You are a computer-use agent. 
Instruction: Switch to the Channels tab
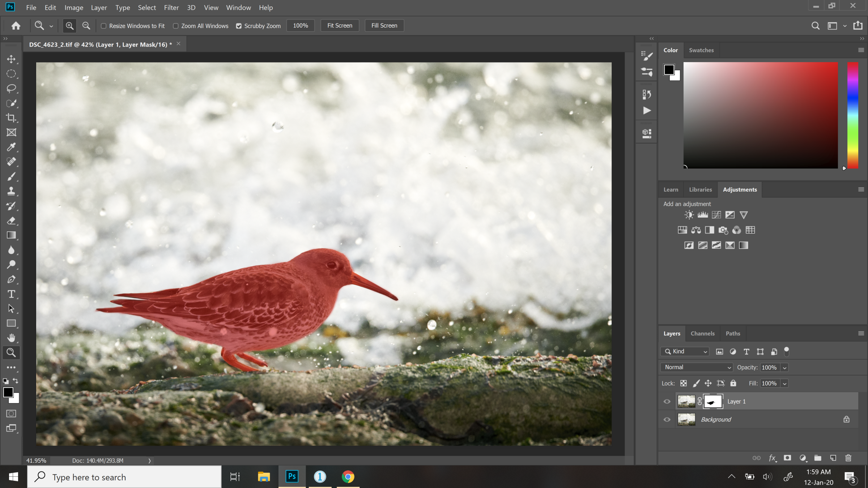point(702,334)
